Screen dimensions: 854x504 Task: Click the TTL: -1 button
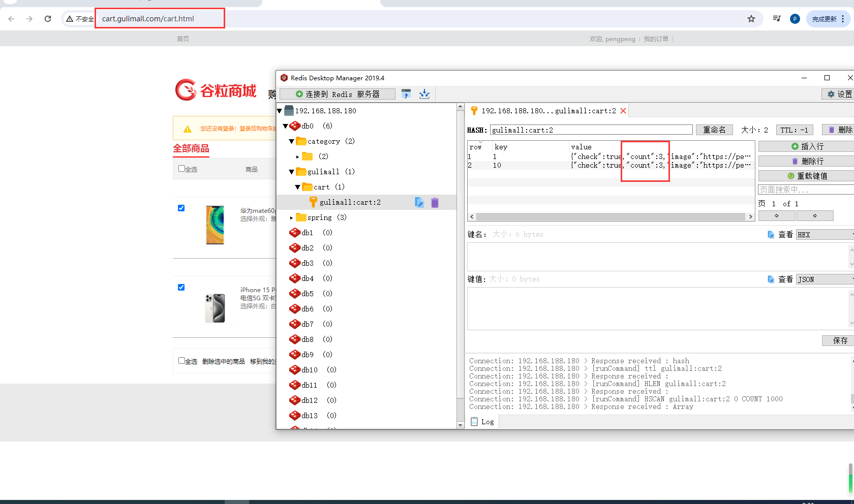[794, 130]
